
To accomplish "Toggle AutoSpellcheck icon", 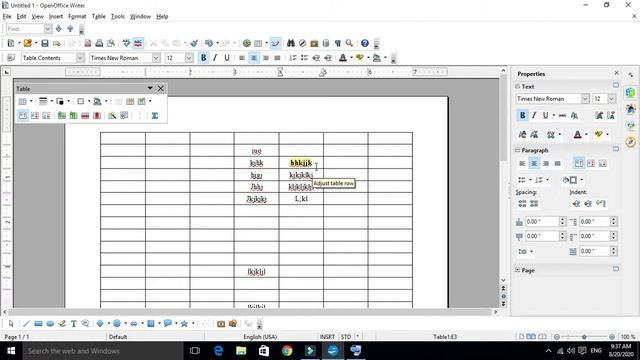I will tap(138, 43).
